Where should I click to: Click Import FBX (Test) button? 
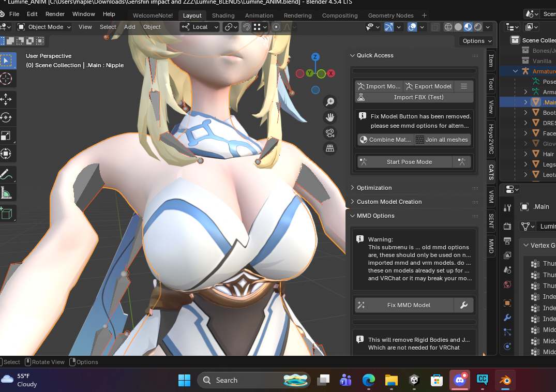[414, 97]
